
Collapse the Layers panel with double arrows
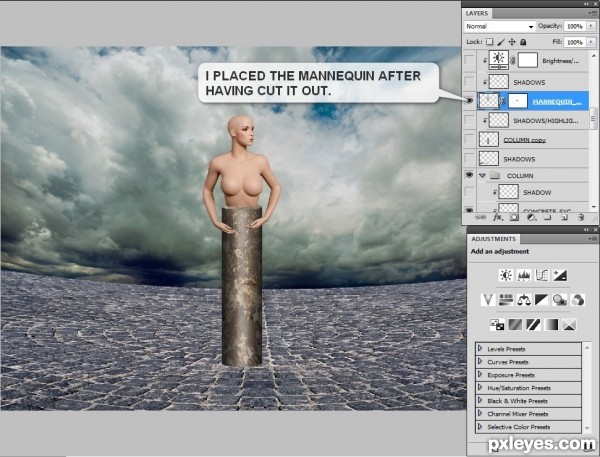pos(587,4)
